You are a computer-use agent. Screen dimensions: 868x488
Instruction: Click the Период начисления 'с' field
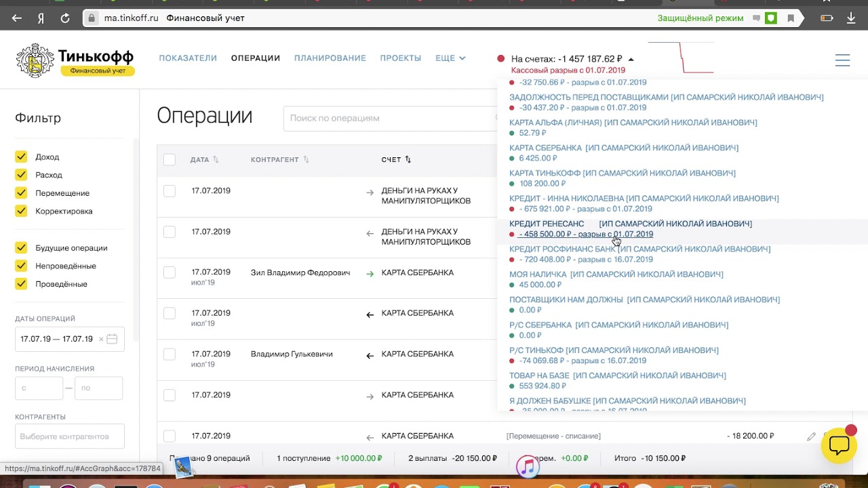click(39, 388)
